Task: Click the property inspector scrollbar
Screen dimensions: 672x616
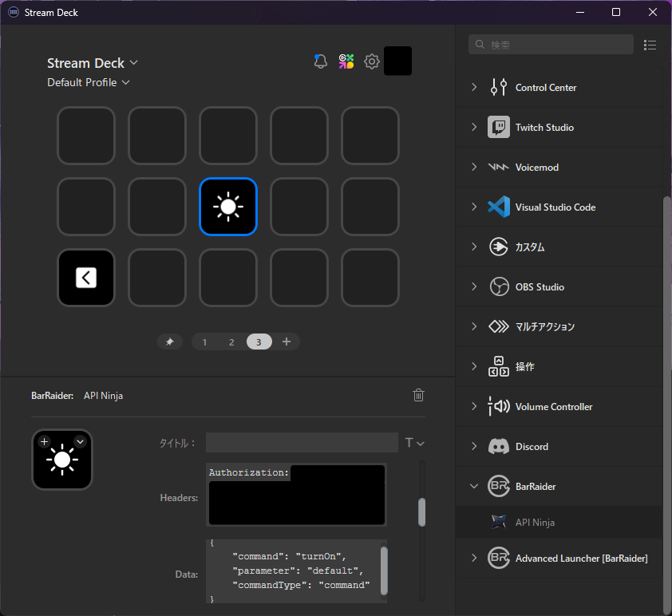Action: (x=421, y=512)
